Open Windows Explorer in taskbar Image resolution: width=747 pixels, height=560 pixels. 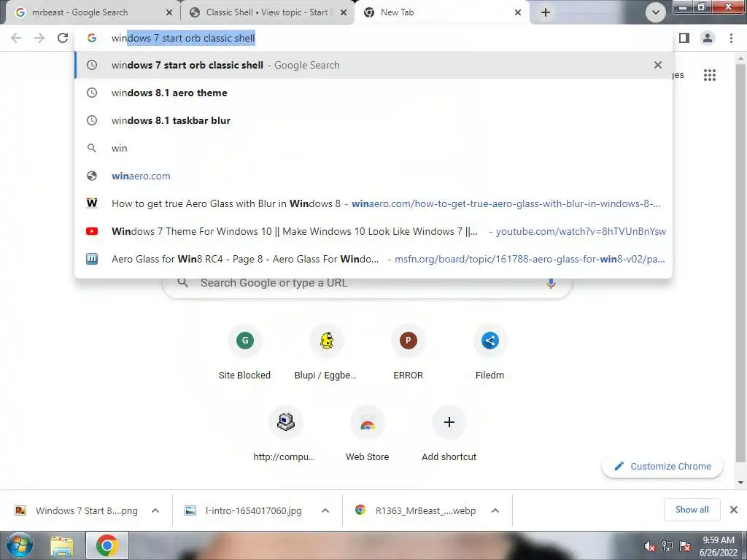coord(63,546)
